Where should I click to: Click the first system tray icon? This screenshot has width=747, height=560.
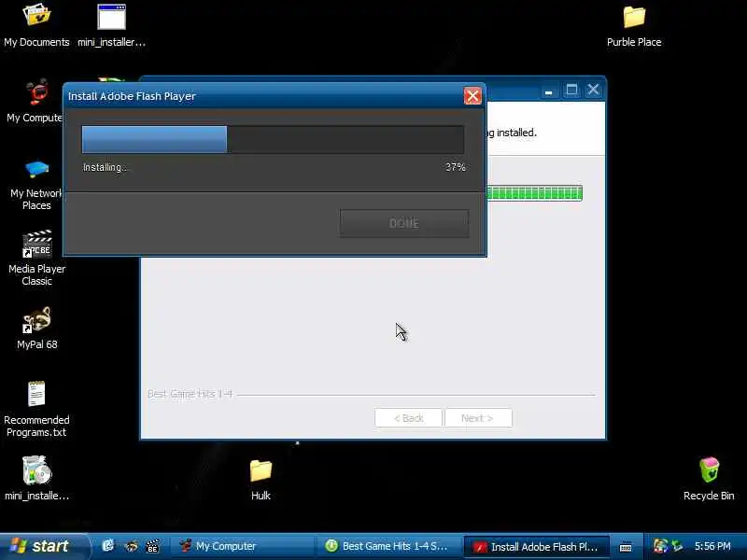coord(660,546)
